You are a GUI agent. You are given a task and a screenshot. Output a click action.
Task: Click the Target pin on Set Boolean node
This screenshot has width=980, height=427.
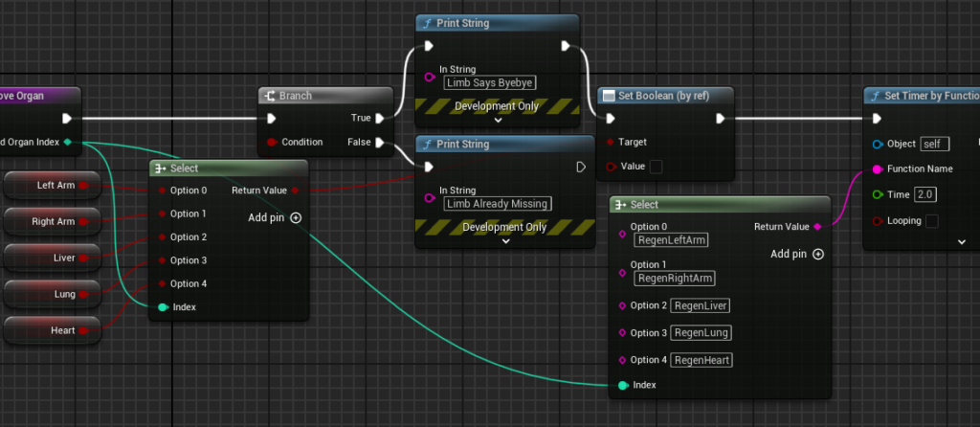611,142
